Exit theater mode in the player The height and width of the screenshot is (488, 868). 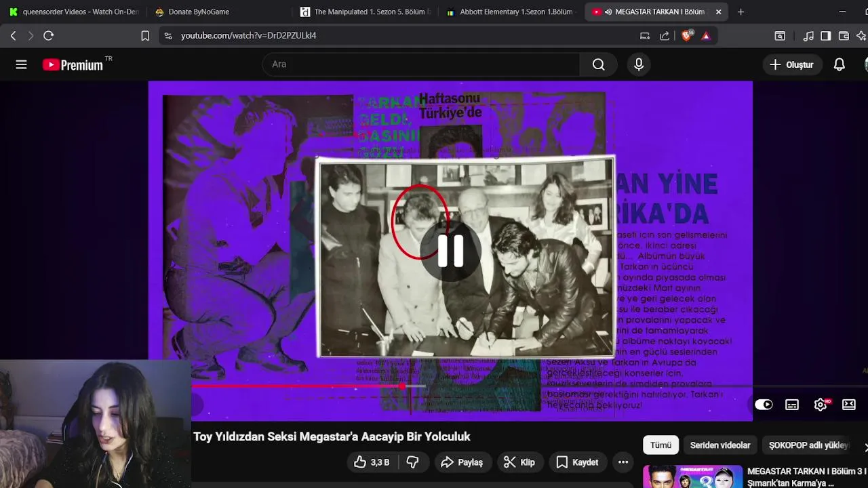(x=848, y=405)
